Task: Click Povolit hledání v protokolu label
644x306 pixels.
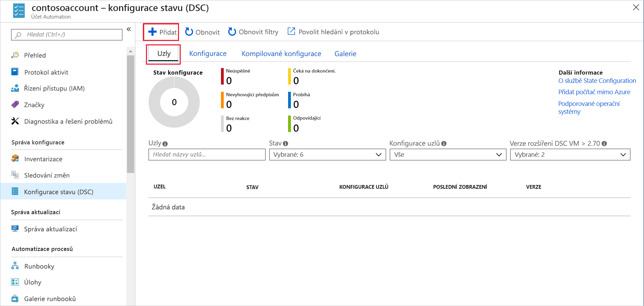Action: coord(339,32)
